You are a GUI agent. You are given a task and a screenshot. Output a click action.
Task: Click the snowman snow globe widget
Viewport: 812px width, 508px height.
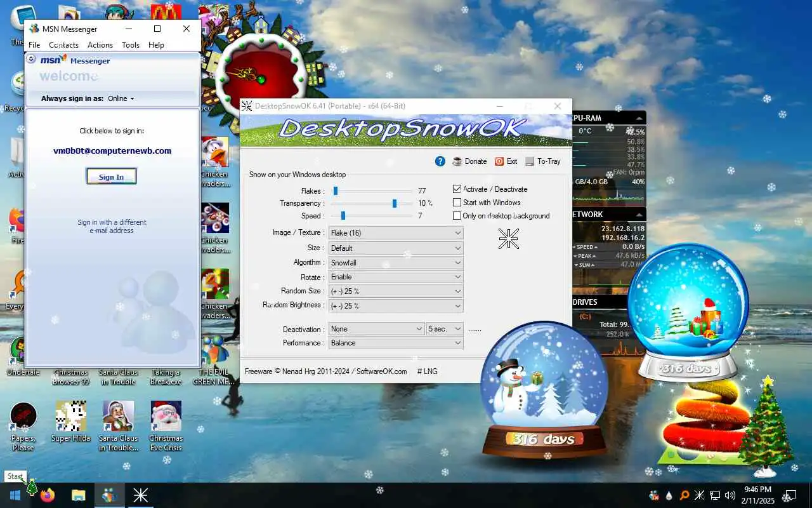[544, 389]
